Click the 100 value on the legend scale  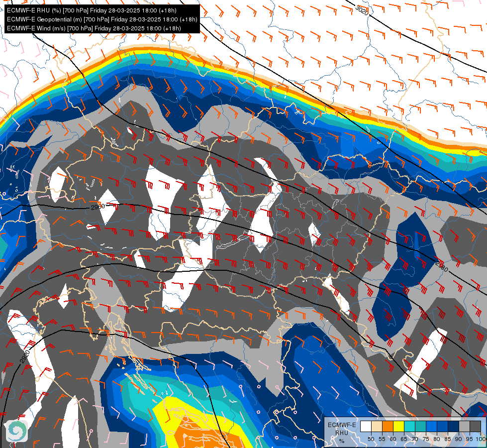(481, 439)
